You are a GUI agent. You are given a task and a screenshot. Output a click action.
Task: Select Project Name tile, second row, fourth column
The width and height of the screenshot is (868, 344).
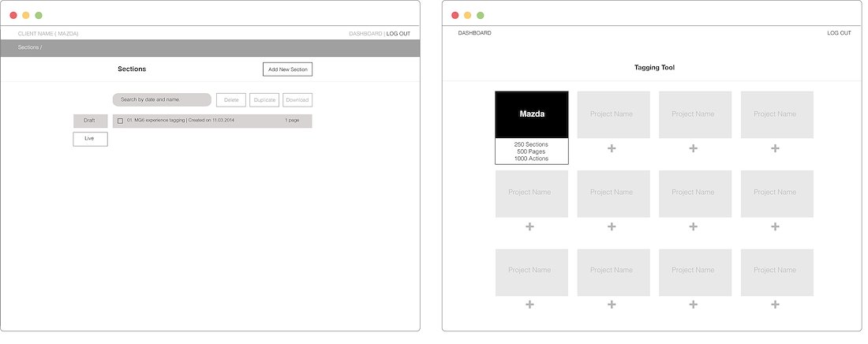click(777, 194)
